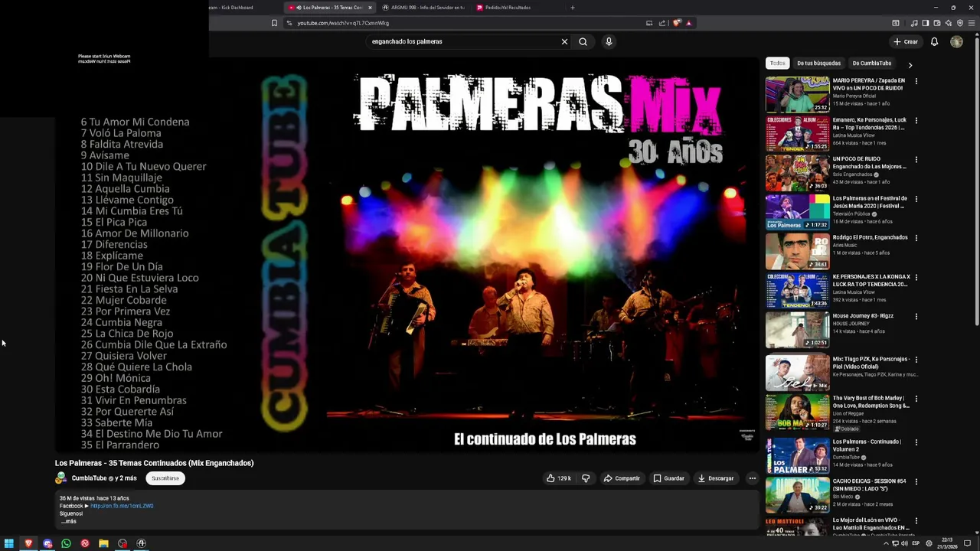Screen dimensions: 980x551
Task: Open options for the UN POCO DE RUIDO Enganchado video
Action: 916,159
